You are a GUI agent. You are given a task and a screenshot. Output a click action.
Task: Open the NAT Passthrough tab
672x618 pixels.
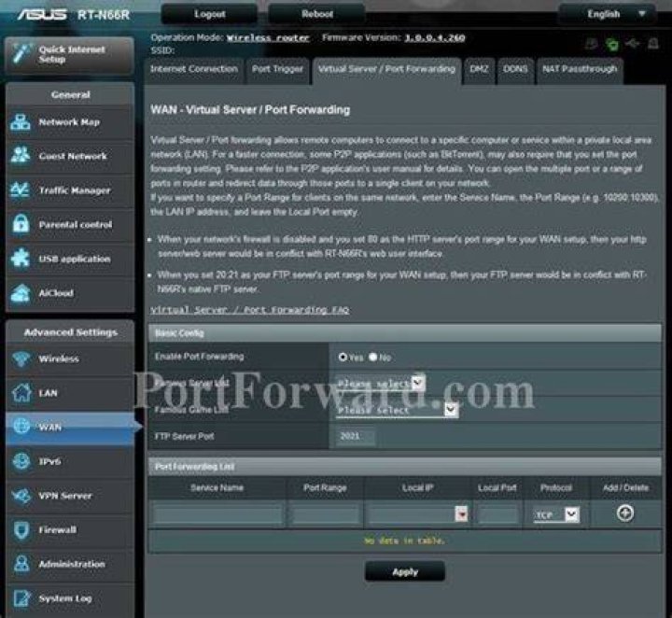tap(580, 69)
